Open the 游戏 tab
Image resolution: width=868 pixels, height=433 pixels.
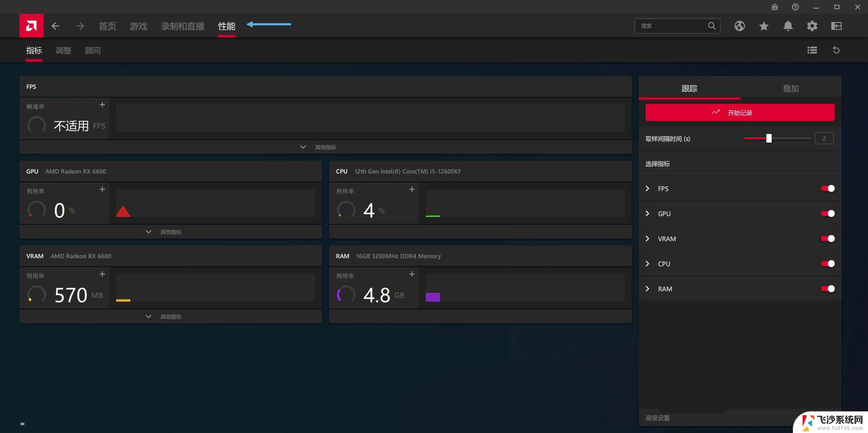pos(139,26)
